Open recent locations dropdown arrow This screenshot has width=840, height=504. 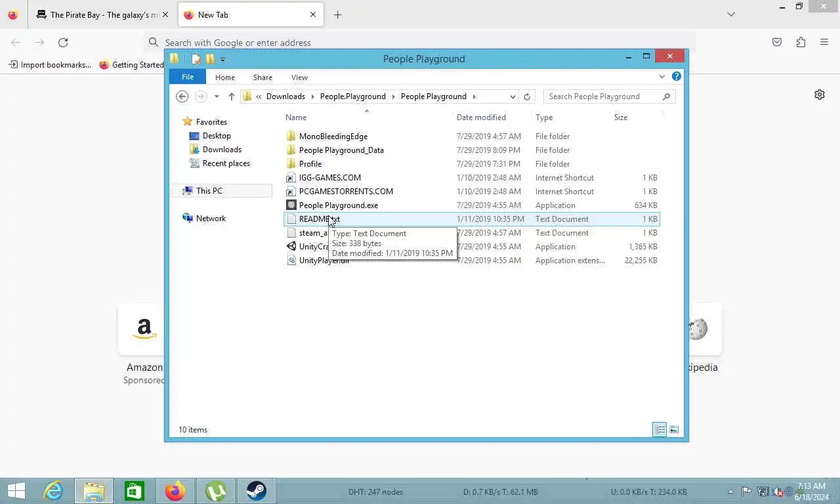point(217,96)
